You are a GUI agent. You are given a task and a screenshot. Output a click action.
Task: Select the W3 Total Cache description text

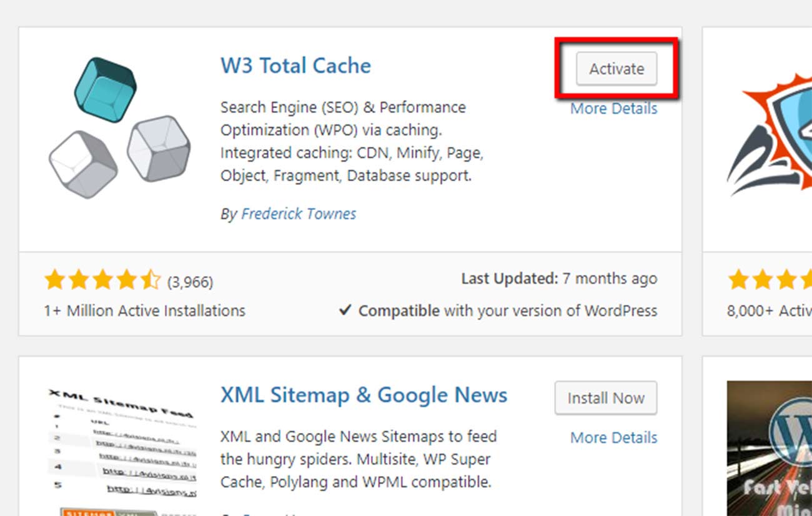click(x=352, y=141)
